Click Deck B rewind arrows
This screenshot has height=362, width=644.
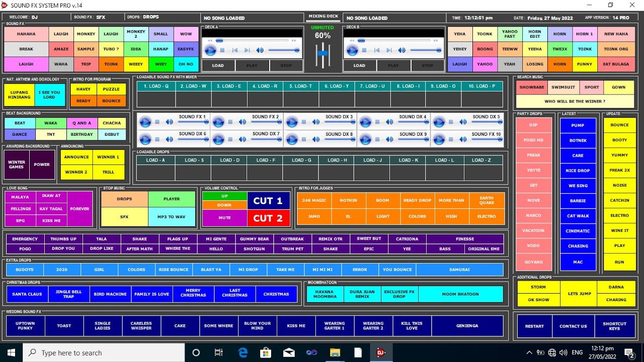coord(352,40)
